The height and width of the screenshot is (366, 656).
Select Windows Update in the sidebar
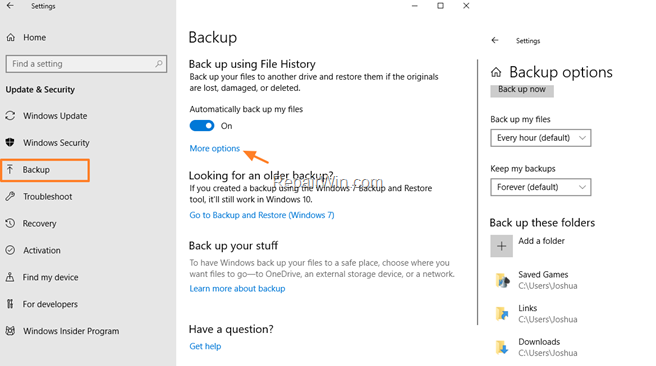(55, 116)
